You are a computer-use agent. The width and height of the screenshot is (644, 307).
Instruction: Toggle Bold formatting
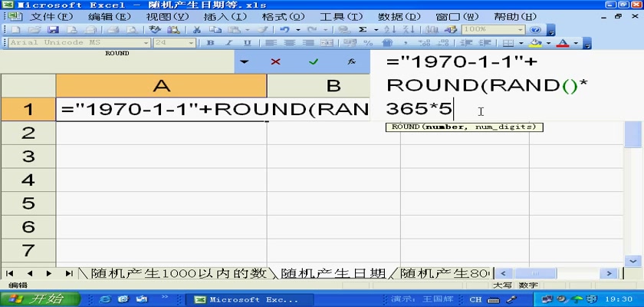pyautogui.click(x=210, y=43)
